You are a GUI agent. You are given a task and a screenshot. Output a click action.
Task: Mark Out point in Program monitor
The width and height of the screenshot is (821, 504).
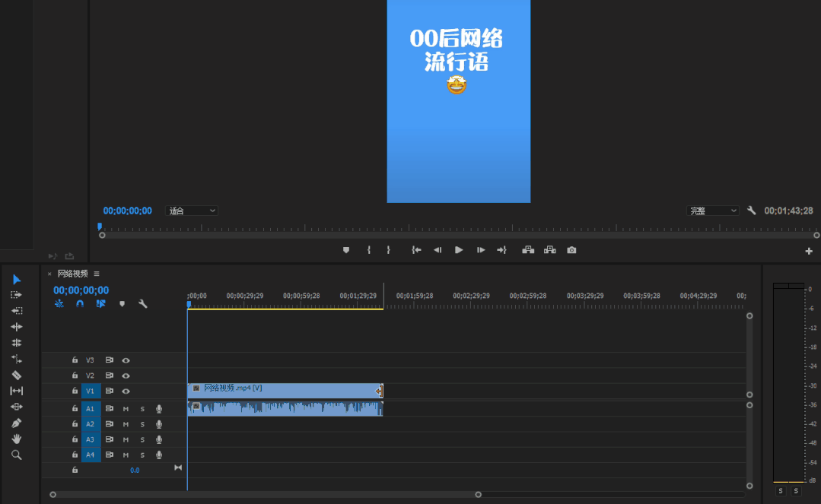click(x=389, y=250)
